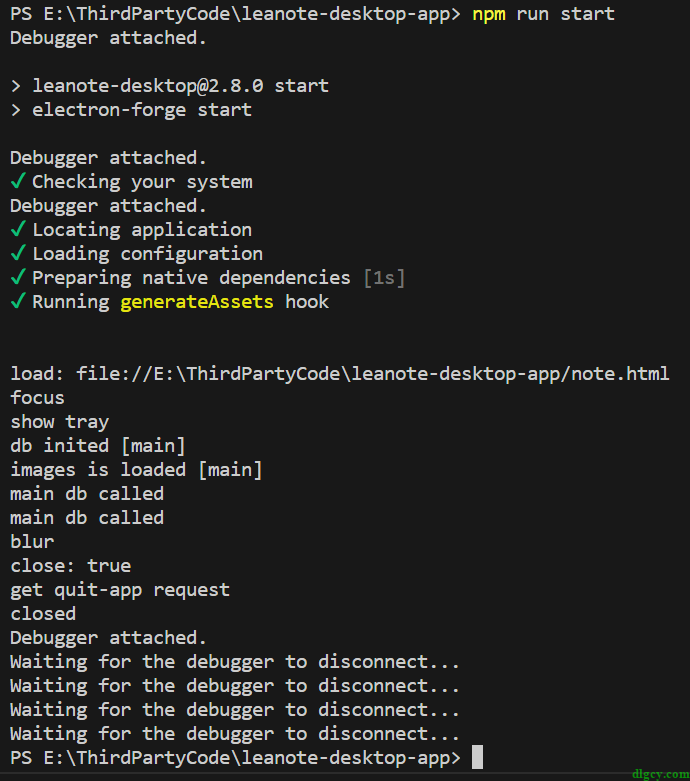The height and width of the screenshot is (781, 690).
Task: Click the checkmark beside Preparing native dependencies
Action: pos(18,277)
